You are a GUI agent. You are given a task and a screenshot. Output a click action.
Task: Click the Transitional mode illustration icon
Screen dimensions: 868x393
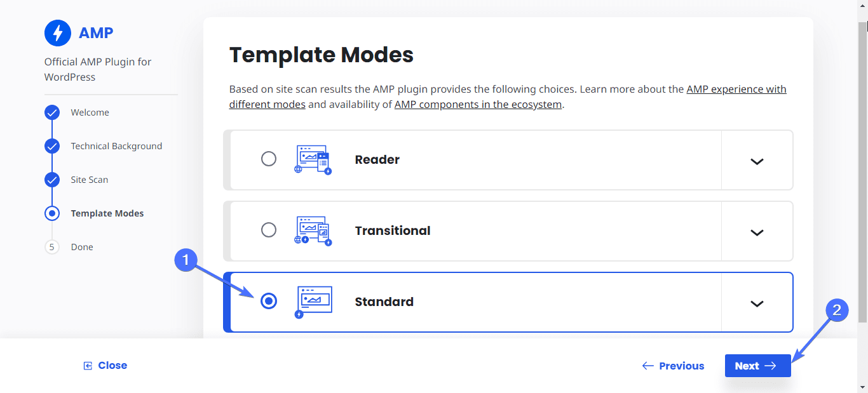[x=313, y=231]
